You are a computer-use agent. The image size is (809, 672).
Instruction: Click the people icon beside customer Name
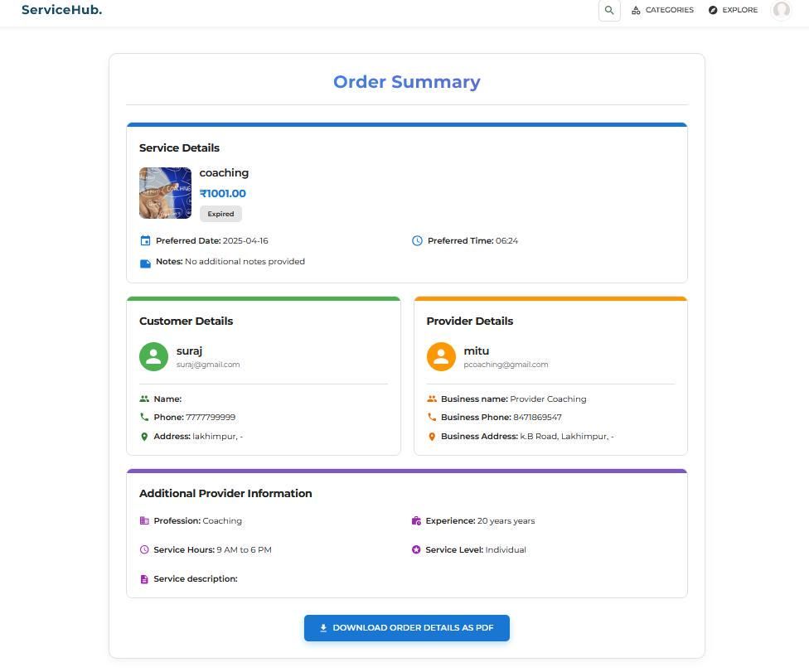[144, 399]
